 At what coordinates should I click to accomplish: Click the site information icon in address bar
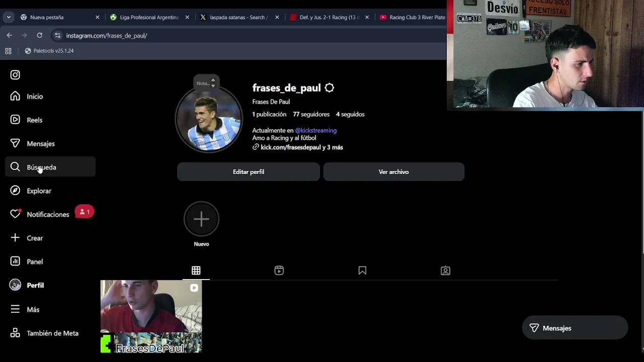point(57,36)
